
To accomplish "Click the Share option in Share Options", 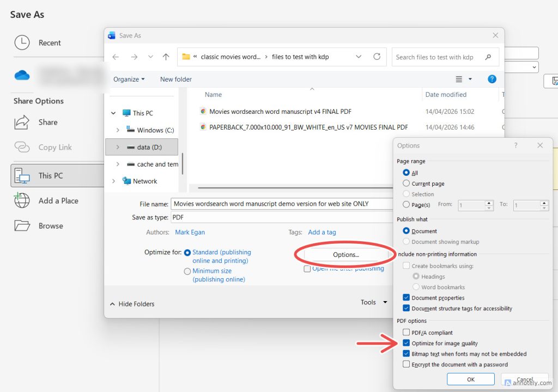I will 35,122.
